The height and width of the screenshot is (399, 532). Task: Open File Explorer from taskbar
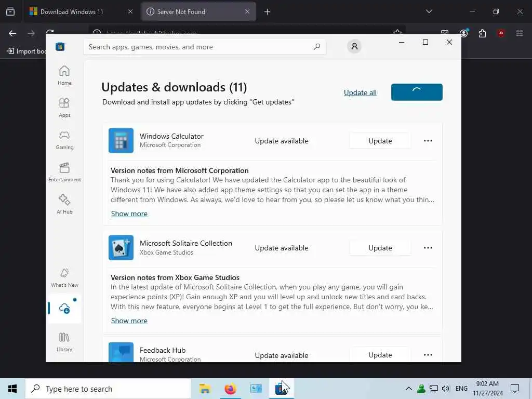pyautogui.click(x=205, y=389)
